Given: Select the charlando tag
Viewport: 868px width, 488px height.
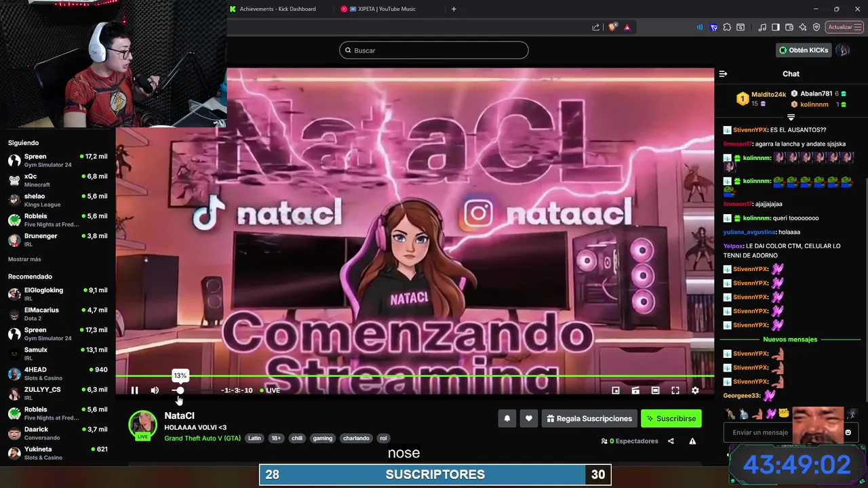Looking at the screenshot, I should pyautogui.click(x=356, y=439).
